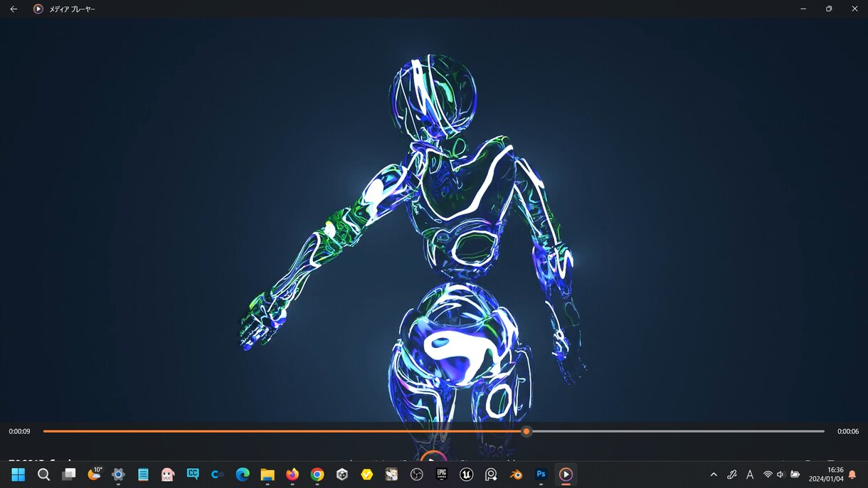Toggle the remaining time label 0:00:06
The image size is (868, 488).
click(x=848, y=431)
